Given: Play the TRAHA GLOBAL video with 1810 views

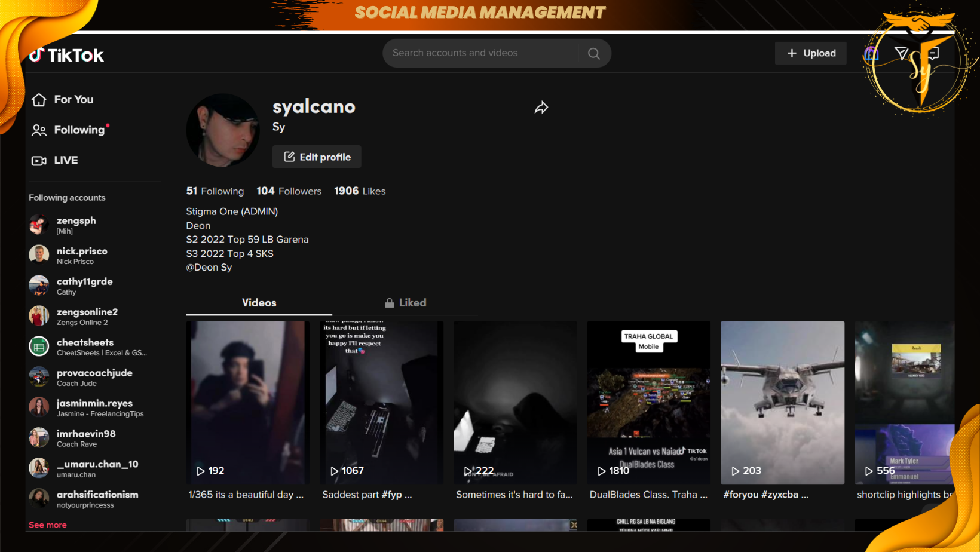Looking at the screenshot, I should click(x=649, y=403).
